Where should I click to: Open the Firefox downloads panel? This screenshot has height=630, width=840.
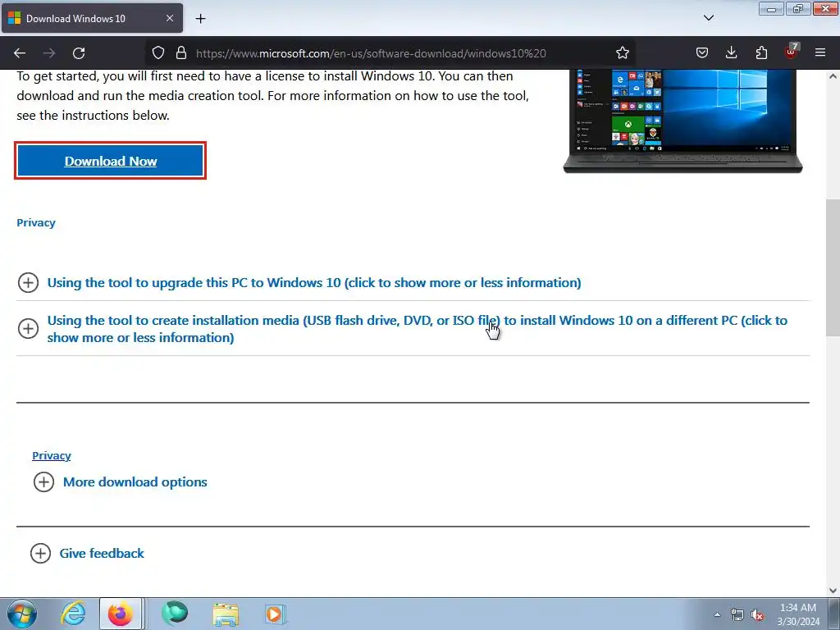(x=731, y=52)
